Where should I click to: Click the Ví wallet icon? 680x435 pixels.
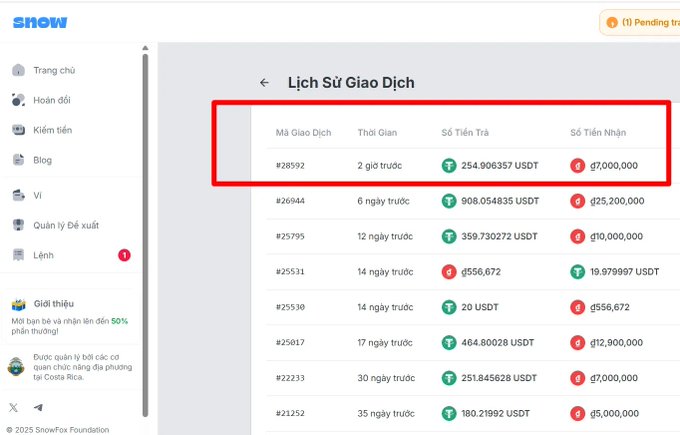pyautogui.click(x=18, y=195)
